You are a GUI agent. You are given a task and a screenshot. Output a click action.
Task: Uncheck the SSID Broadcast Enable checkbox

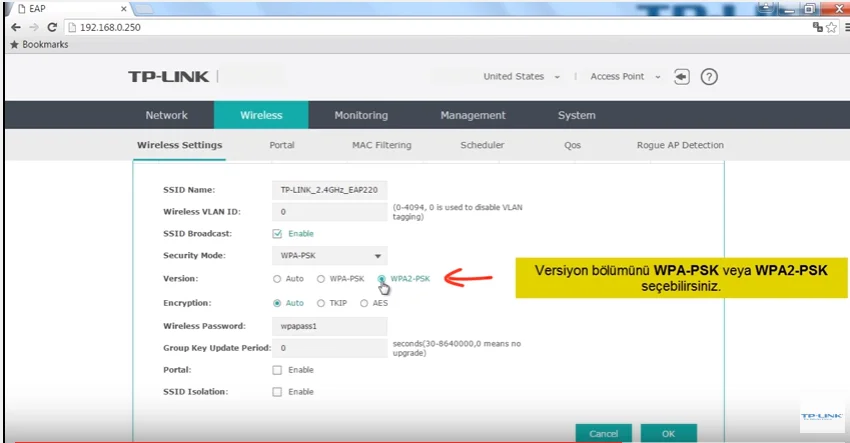click(277, 234)
